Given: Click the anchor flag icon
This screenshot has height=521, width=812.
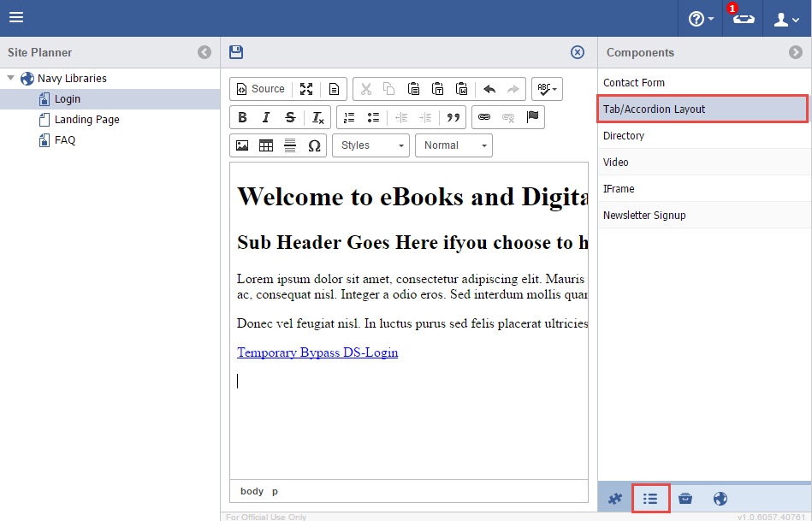Looking at the screenshot, I should tap(533, 117).
